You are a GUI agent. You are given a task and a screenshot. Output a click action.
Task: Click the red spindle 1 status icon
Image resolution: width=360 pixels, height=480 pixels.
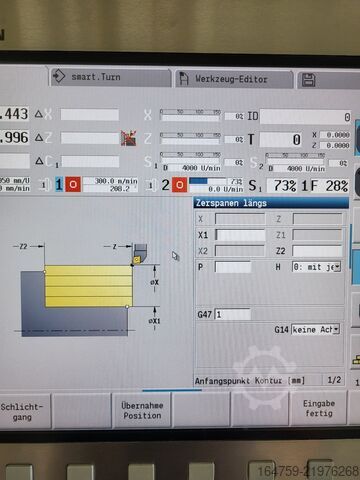pos(73,184)
